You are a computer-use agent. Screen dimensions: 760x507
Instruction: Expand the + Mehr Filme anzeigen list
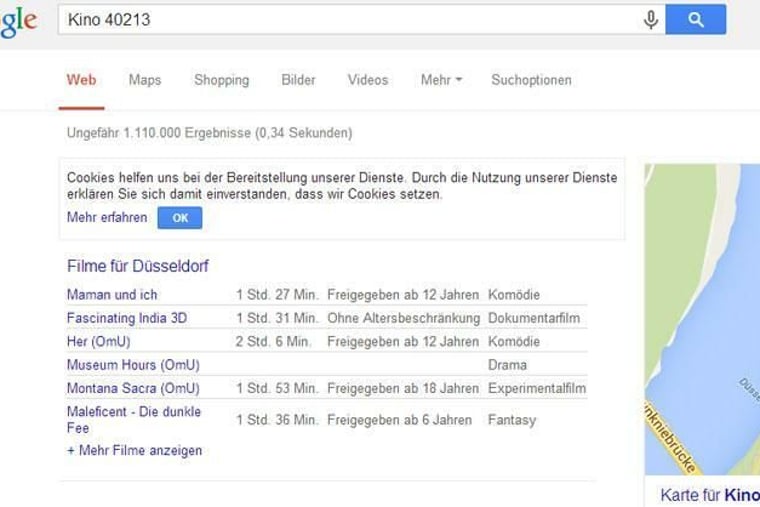coord(134,451)
